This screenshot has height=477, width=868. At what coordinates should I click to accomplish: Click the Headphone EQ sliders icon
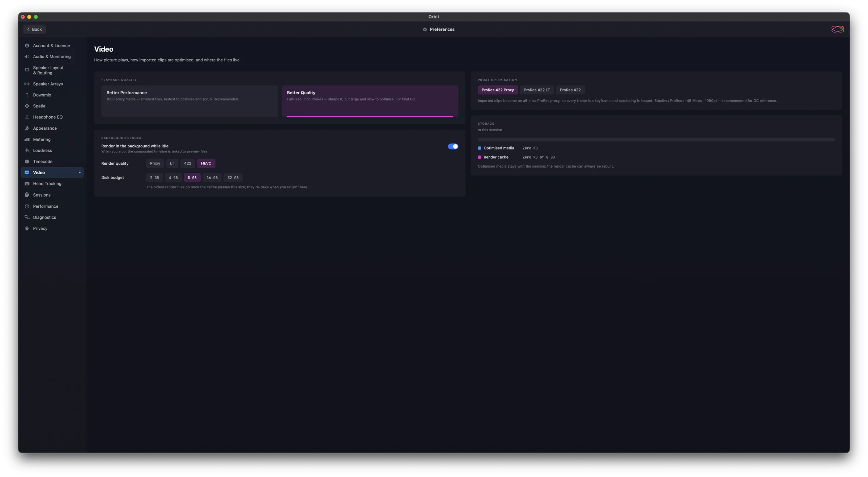27,117
